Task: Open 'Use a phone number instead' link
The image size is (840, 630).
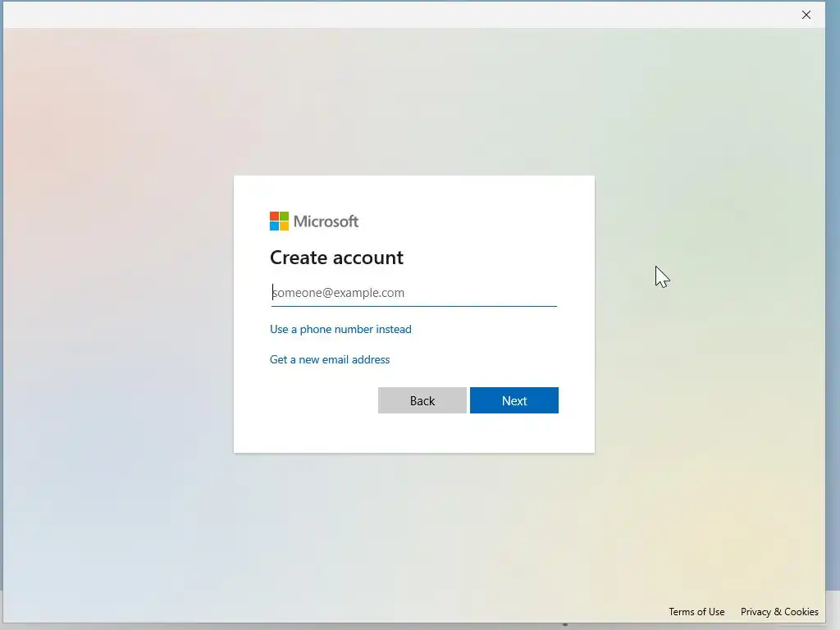Action: pos(340,329)
